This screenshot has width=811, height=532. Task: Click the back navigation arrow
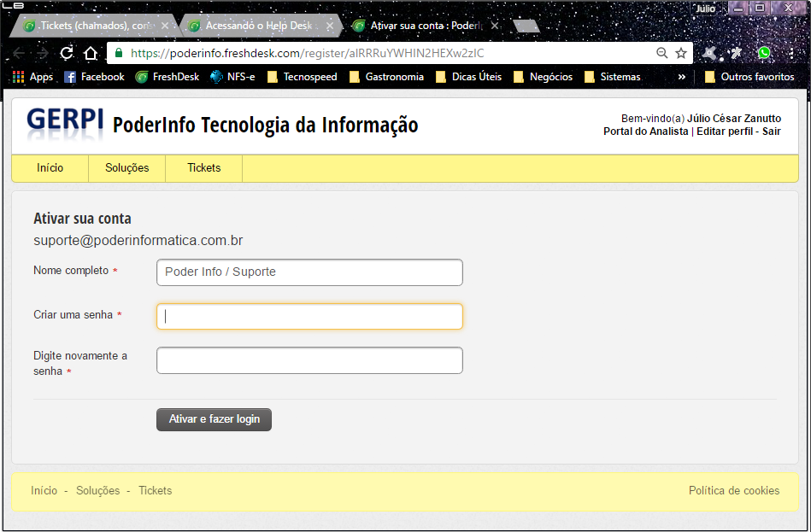coord(19,53)
